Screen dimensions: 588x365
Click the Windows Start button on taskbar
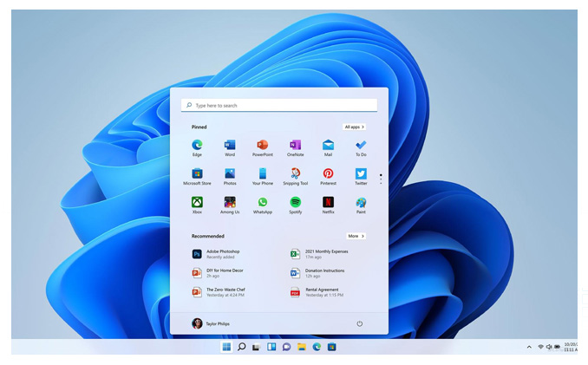coord(226,347)
